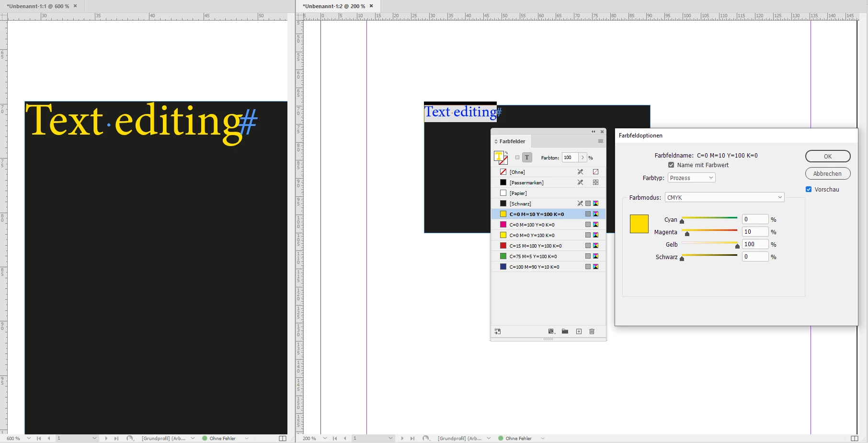868x443 pixels.
Task: Select swatch C=15 M=100 Y=100 K=0
Action: coord(548,246)
